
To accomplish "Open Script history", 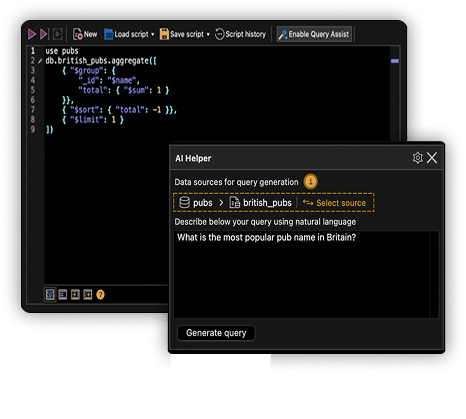I will pyautogui.click(x=241, y=34).
